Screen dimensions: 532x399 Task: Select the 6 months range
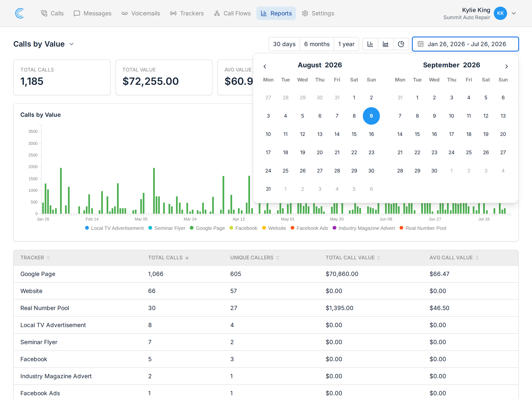[317, 44]
